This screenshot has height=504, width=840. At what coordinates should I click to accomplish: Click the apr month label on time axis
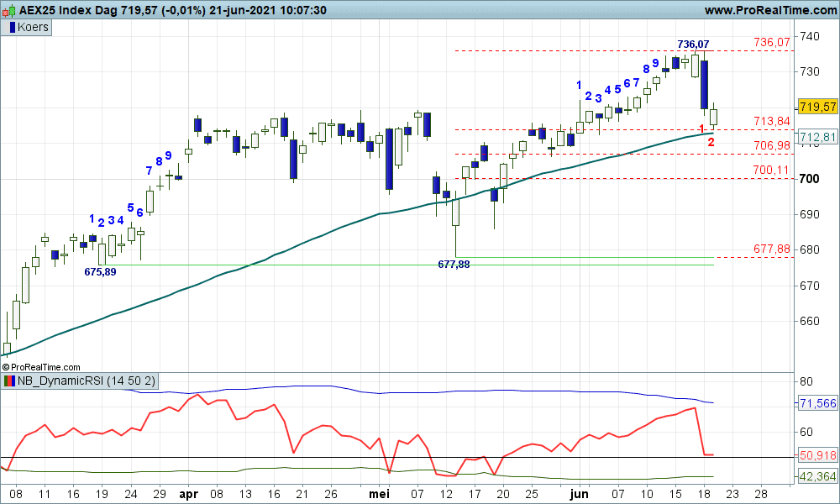[188, 494]
